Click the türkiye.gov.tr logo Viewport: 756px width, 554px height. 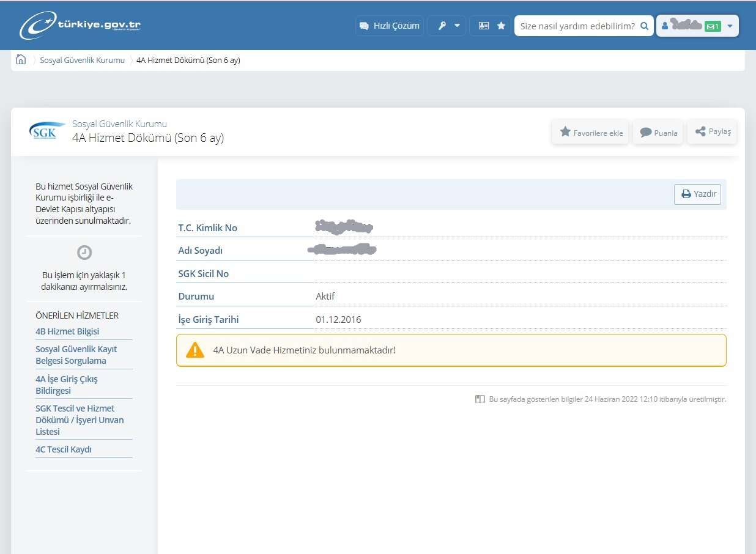(x=80, y=26)
